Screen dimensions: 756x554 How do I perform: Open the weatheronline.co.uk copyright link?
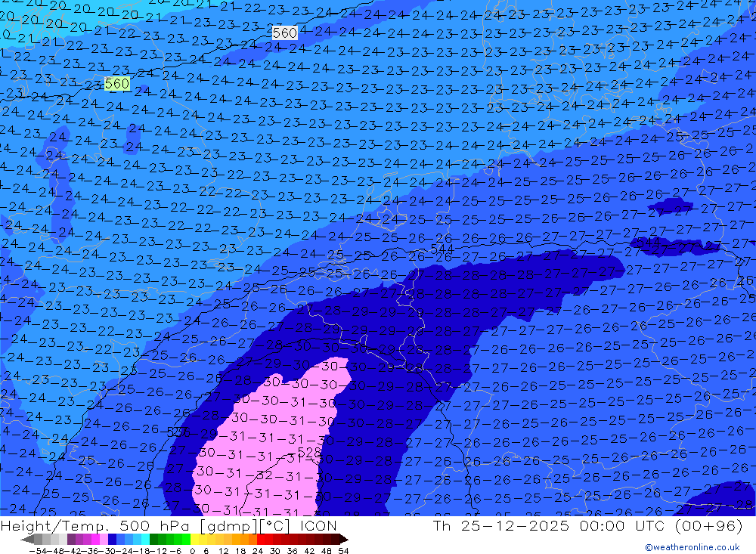click(692, 546)
